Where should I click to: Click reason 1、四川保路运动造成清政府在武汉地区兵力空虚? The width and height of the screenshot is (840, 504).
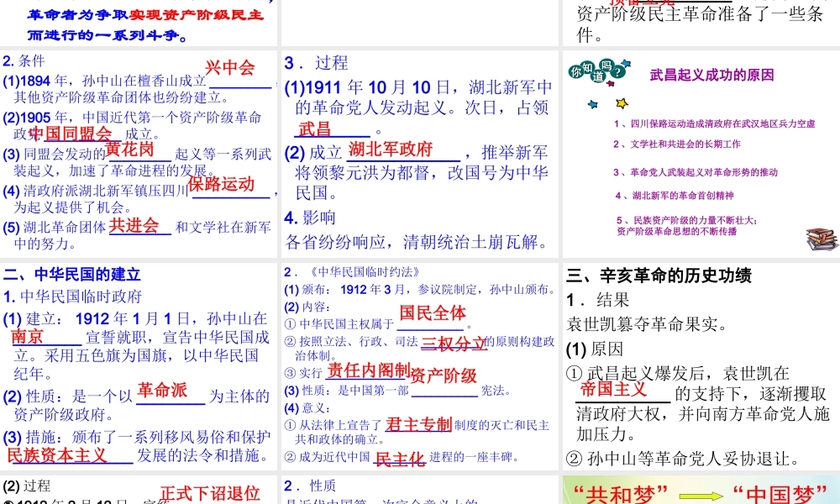(715, 123)
